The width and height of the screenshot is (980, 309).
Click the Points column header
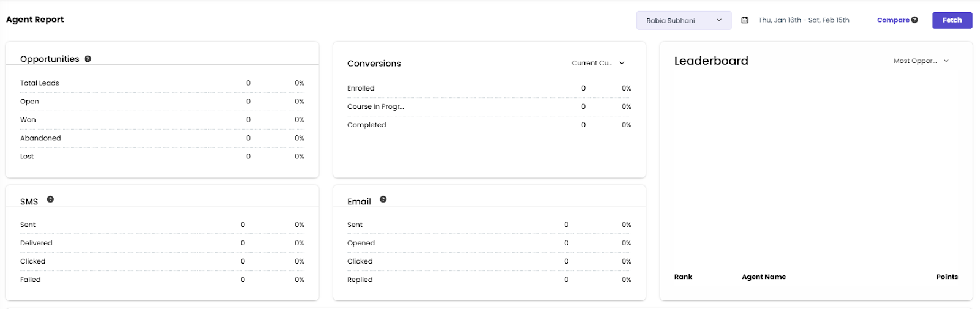pos(946,277)
